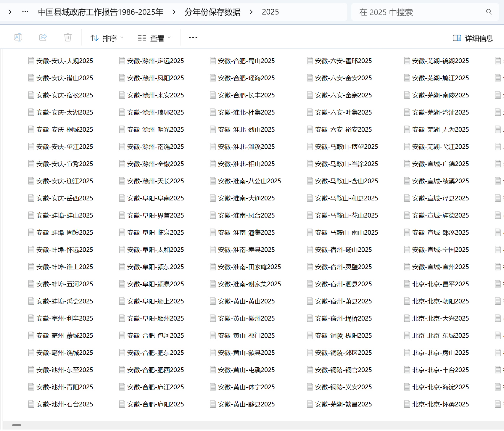
Task: Open the 查看 view dropdown
Action: click(154, 38)
